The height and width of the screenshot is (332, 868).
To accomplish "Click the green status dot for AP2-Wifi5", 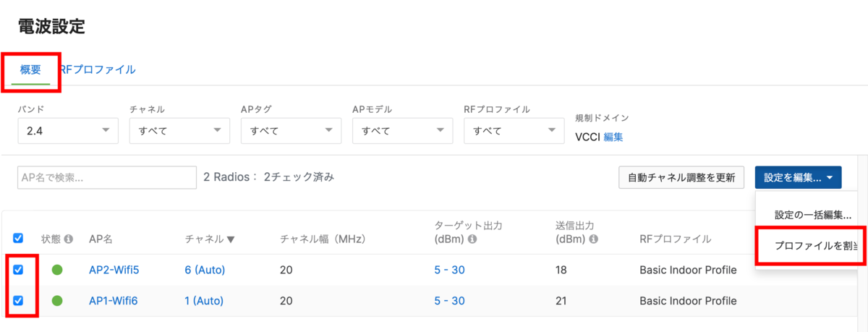I will tap(57, 270).
